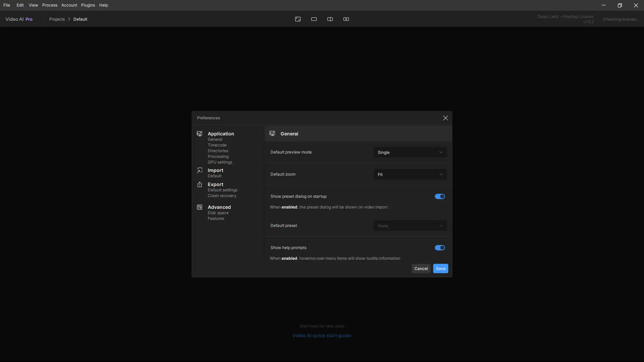The height and width of the screenshot is (362, 644).
Task: Click the Advanced section sliders icon
Action: point(200,207)
